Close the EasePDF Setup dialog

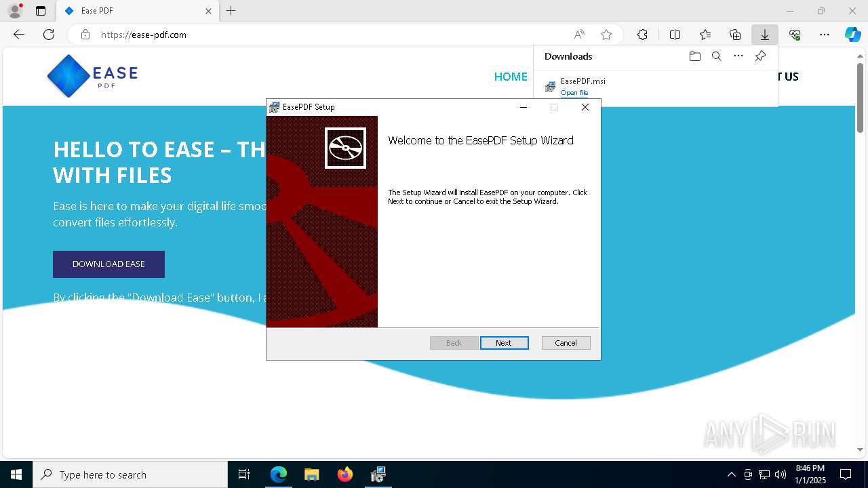[x=585, y=107]
